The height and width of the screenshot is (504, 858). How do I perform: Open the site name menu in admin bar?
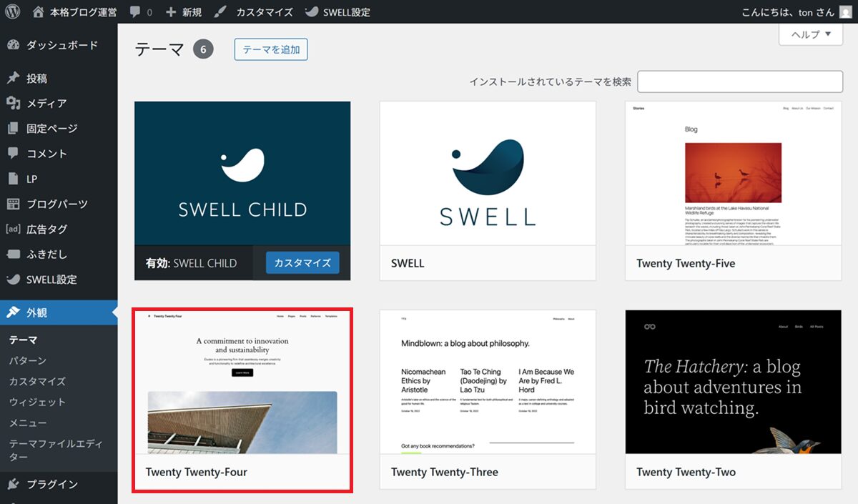point(75,12)
